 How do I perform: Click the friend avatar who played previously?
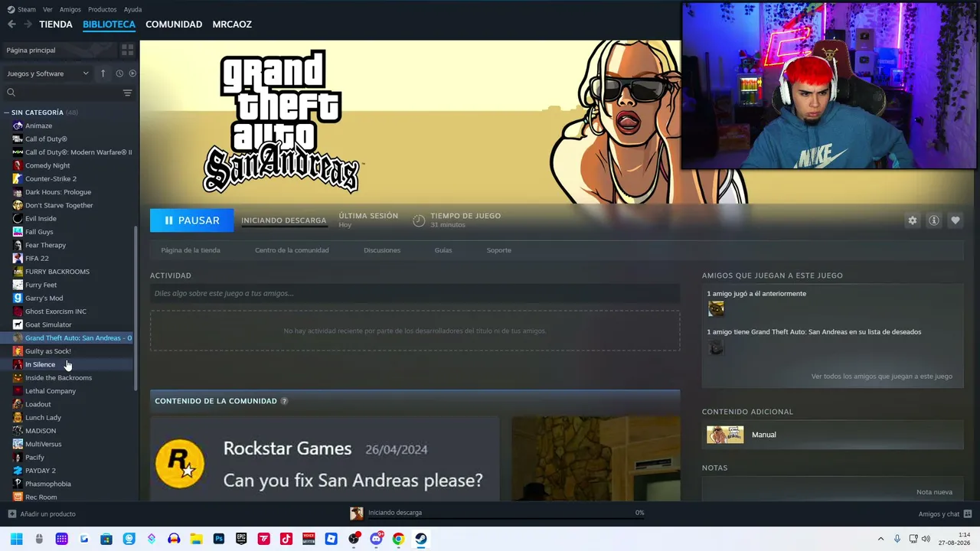point(716,308)
